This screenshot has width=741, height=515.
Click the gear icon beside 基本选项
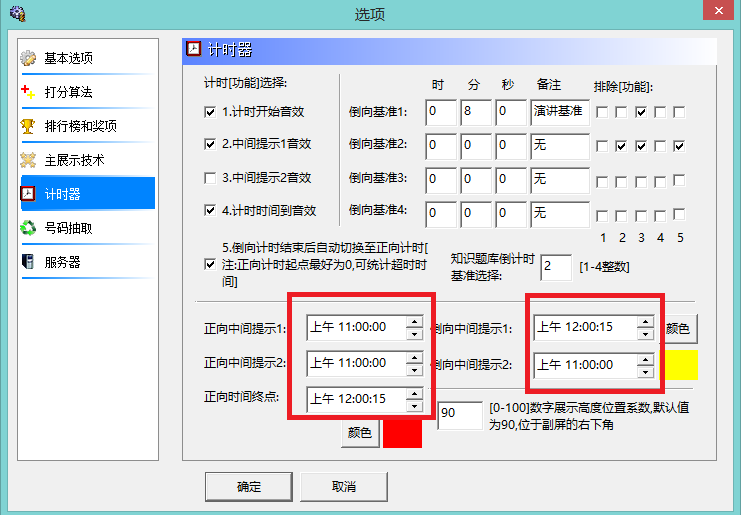(28, 58)
